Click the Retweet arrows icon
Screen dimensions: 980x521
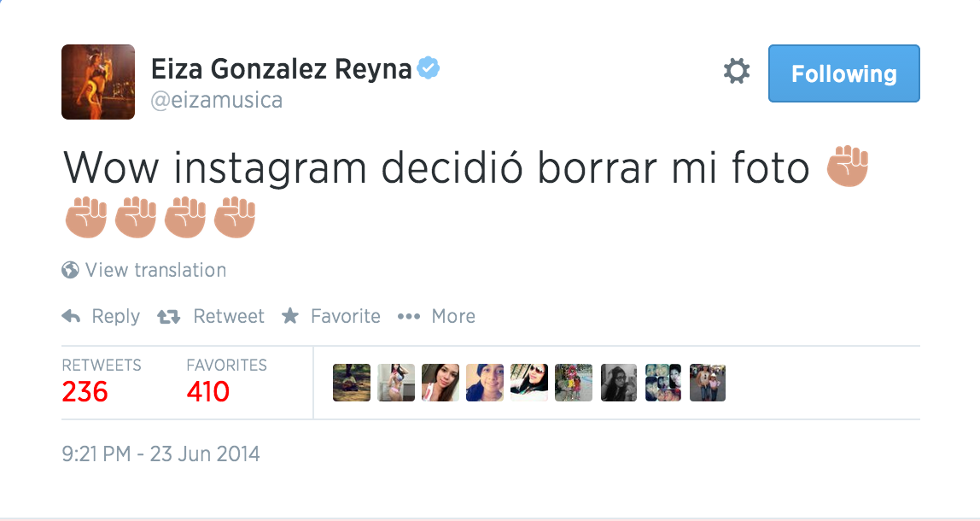coord(169,317)
